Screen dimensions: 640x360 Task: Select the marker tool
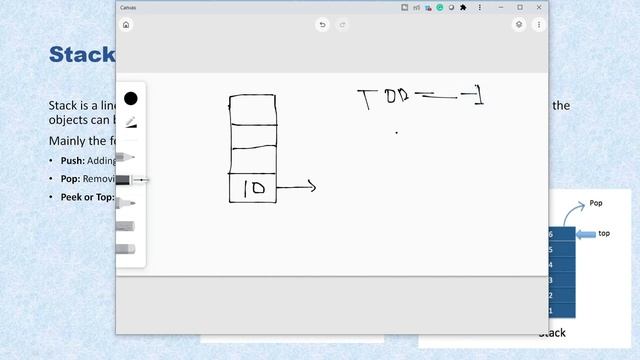125,203
